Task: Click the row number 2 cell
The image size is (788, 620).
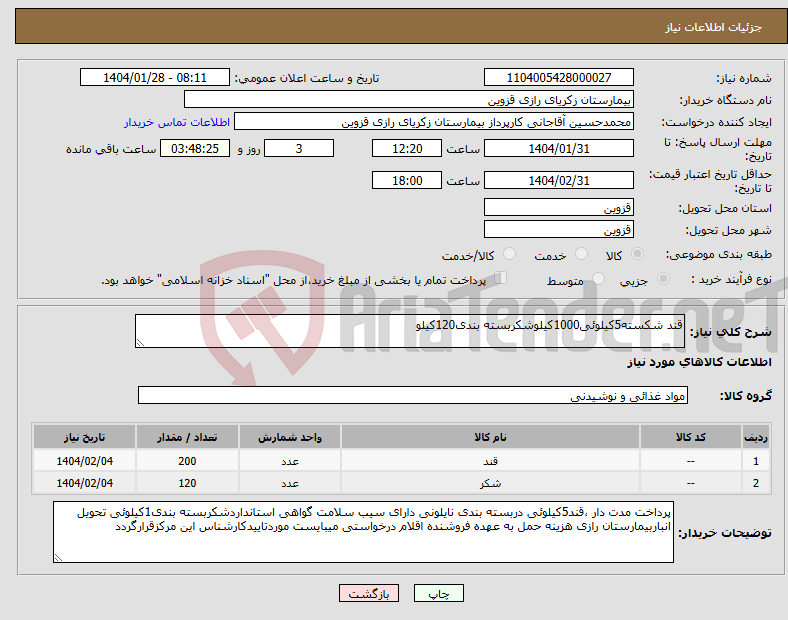Action: point(756,483)
